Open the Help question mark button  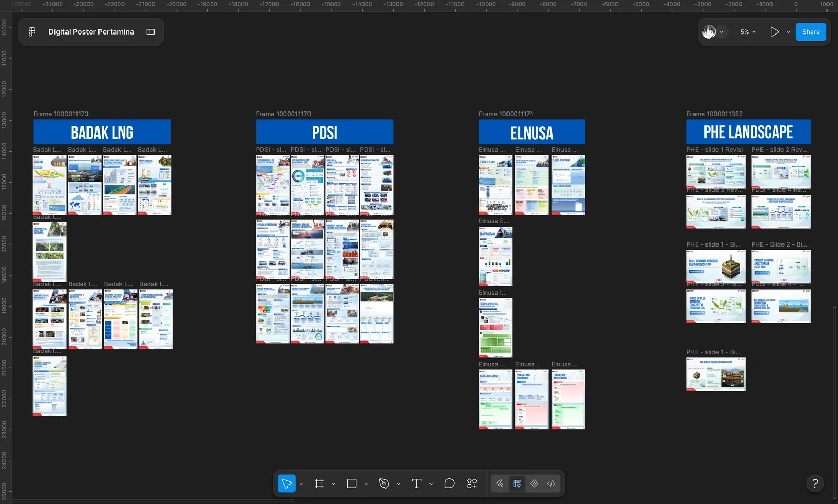815,484
